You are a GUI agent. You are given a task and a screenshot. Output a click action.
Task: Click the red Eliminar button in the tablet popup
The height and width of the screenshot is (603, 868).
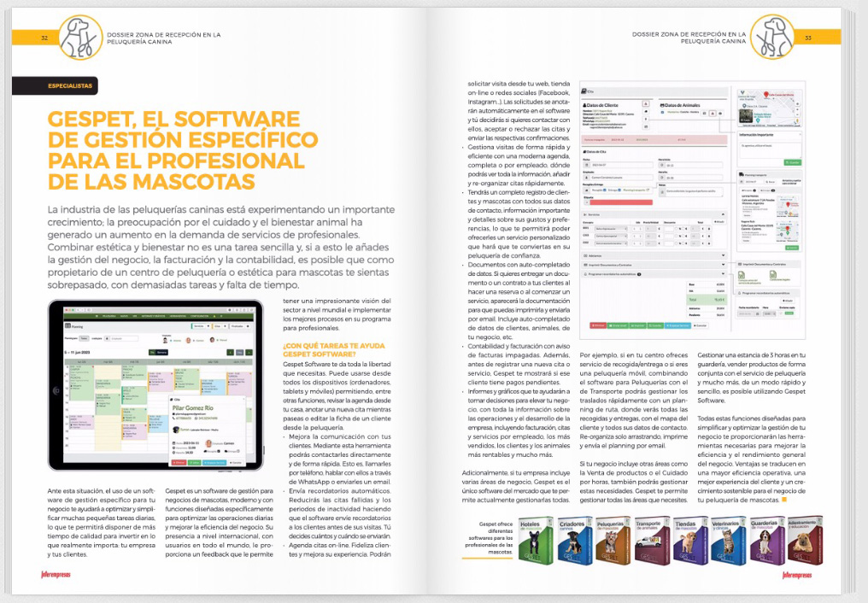[179, 462]
